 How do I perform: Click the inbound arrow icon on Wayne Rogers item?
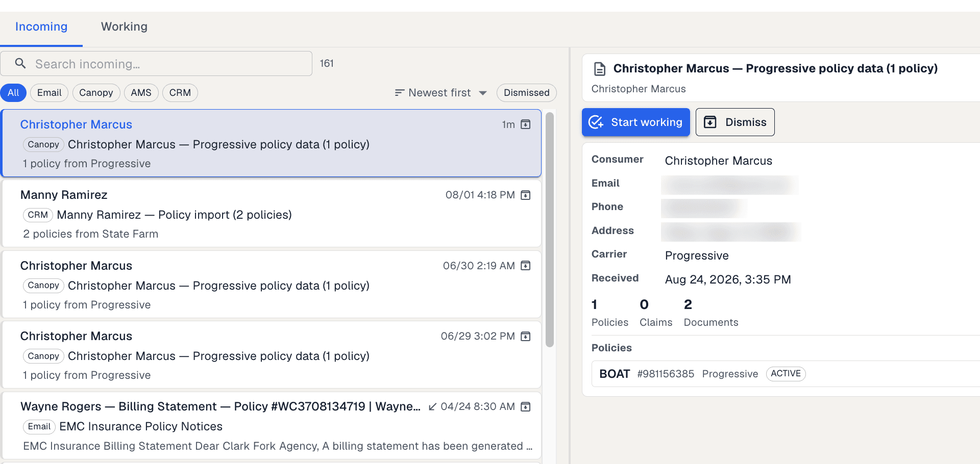pos(432,407)
